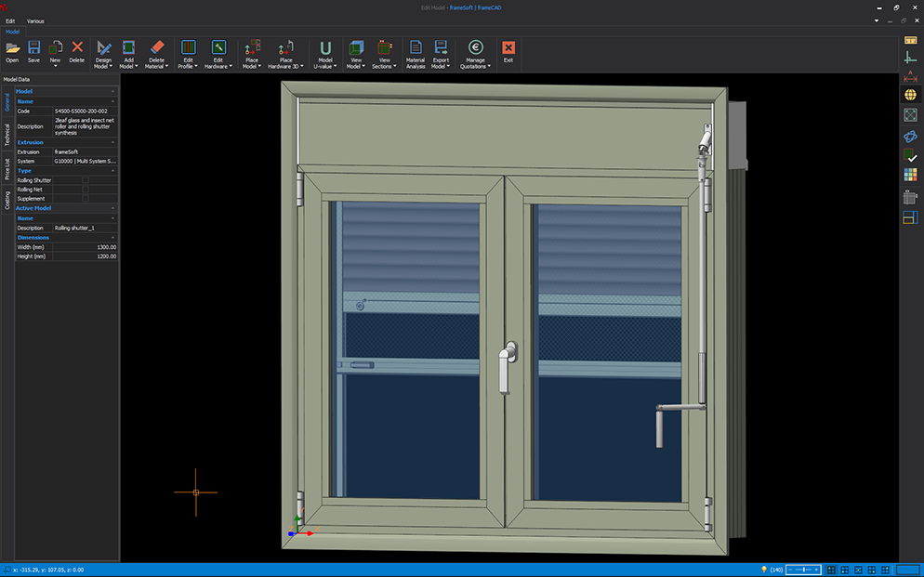Select the blue-yellow layout panels icon
This screenshot has height=577, width=924.
(x=910, y=217)
